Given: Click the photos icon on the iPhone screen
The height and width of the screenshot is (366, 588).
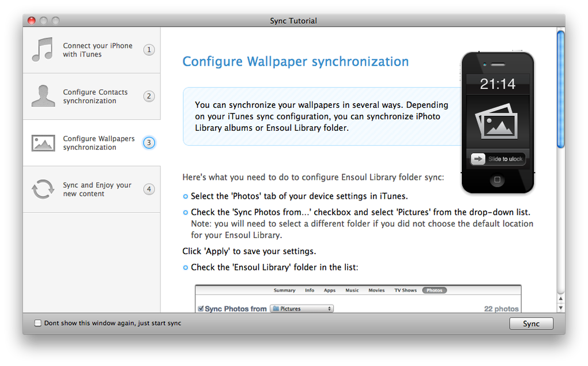Looking at the screenshot, I should [x=497, y=122].
